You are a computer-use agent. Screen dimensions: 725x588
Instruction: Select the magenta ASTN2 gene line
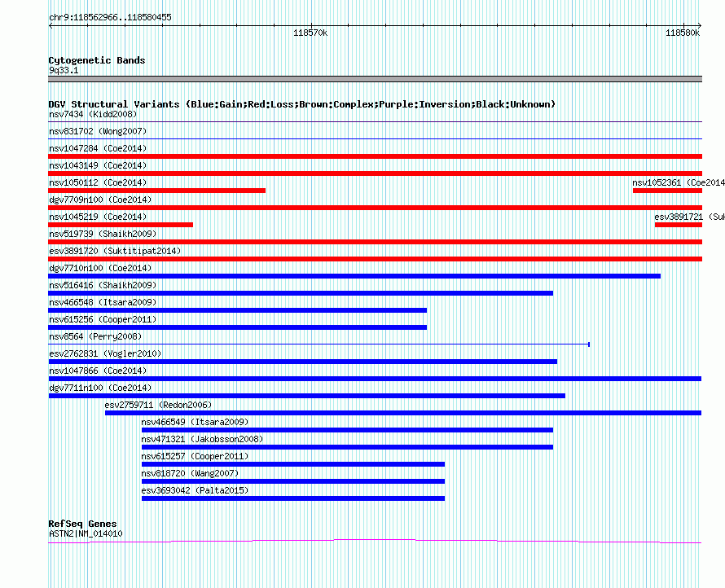tap(375, 541)
